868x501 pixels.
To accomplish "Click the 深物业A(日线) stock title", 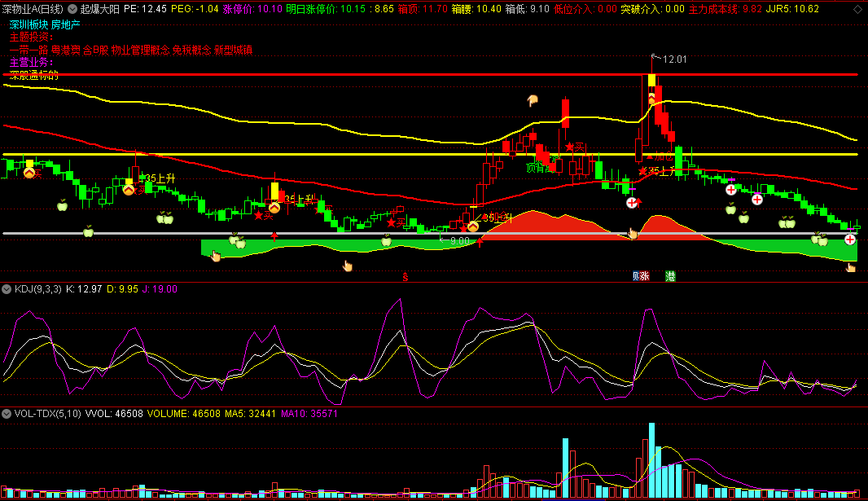I will pos(33,9).
